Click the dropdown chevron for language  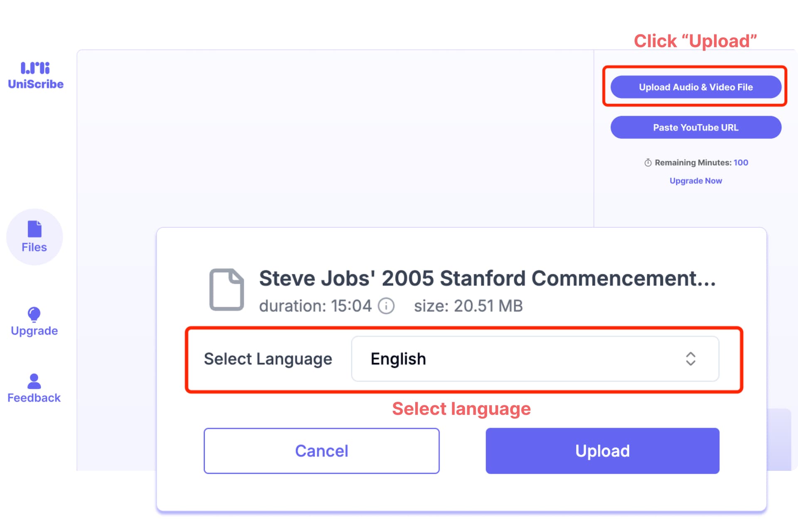(690, 358)
